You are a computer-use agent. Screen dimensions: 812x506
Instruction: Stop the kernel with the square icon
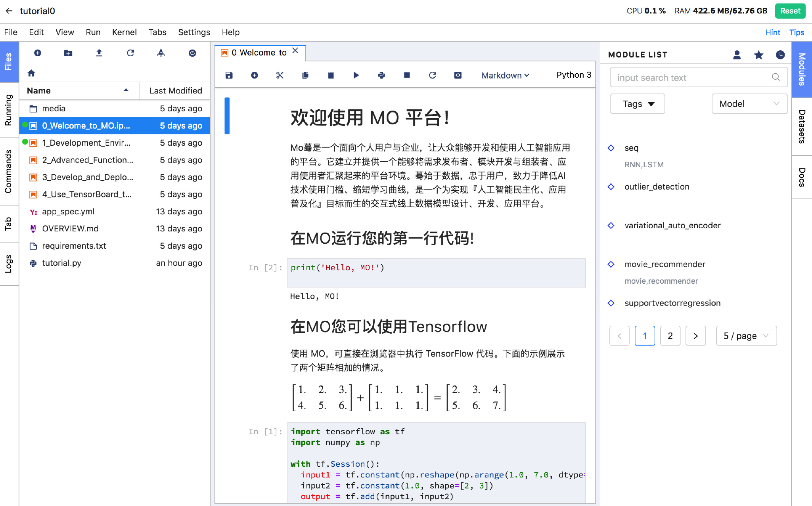(x=407, y=75)
